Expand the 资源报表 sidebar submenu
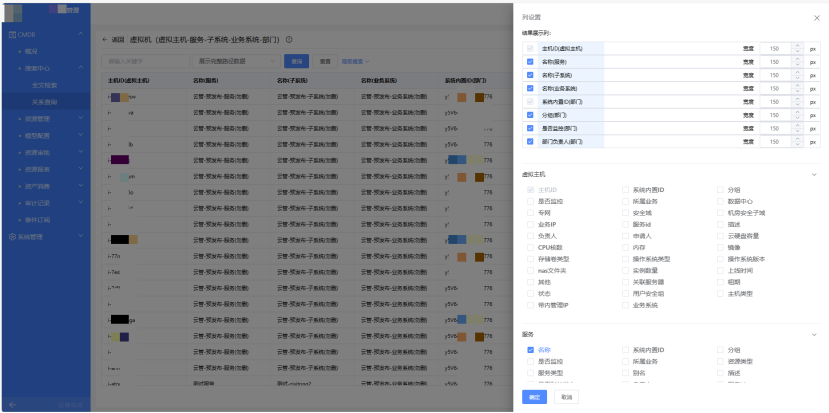The width and height of the screenshot is (829, 413). 81,169
